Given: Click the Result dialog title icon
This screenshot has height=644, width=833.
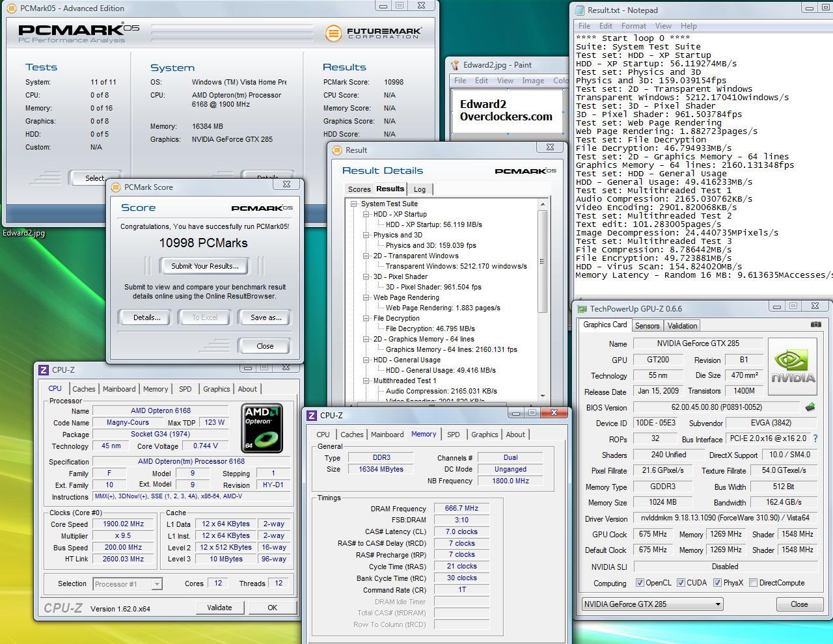Looking at the screenshot, I should 336,150.
